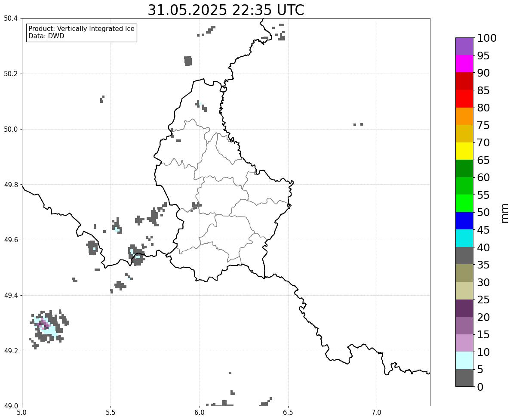513x420 pixels.
Task: Click the blue 45-50 colorbar segment
Action: click(x=464, y=221)
